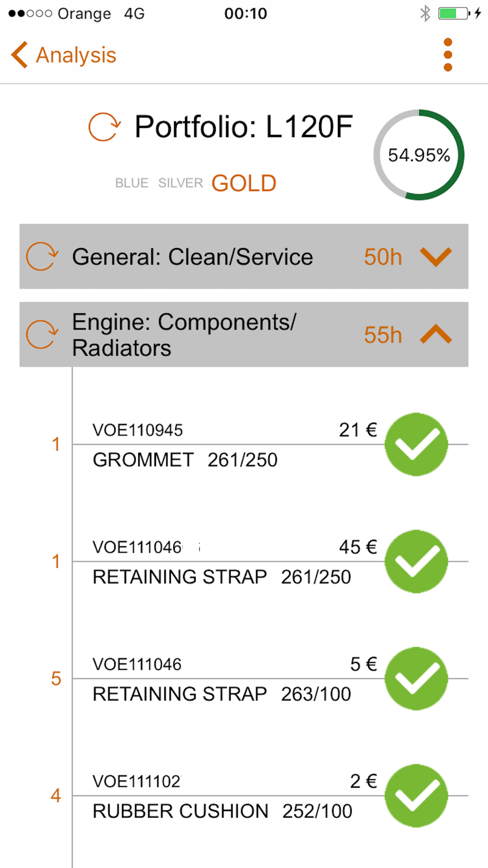Toggle the 45 € RETAINING STRAP checkmark

click(416, 561)
